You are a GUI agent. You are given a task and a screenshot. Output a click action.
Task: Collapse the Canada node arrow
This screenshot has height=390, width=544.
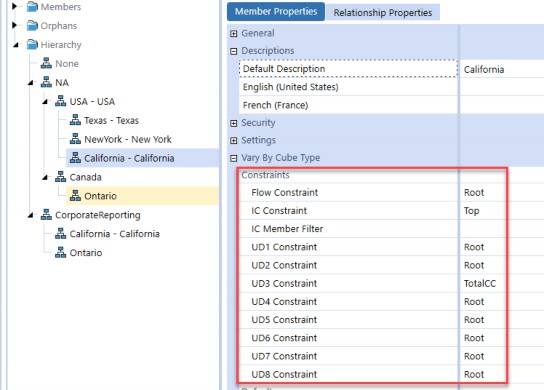(x=45, y=177)
